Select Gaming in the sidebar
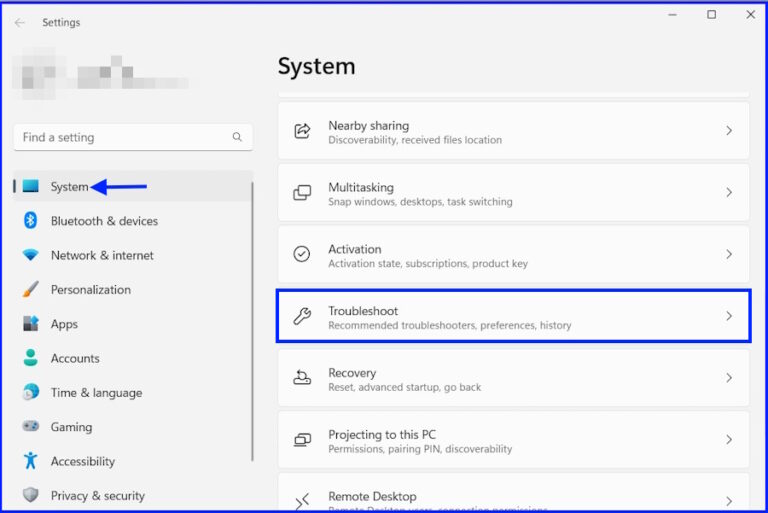Viewport: 768px width, 513px height. click(x=133, y=427)
